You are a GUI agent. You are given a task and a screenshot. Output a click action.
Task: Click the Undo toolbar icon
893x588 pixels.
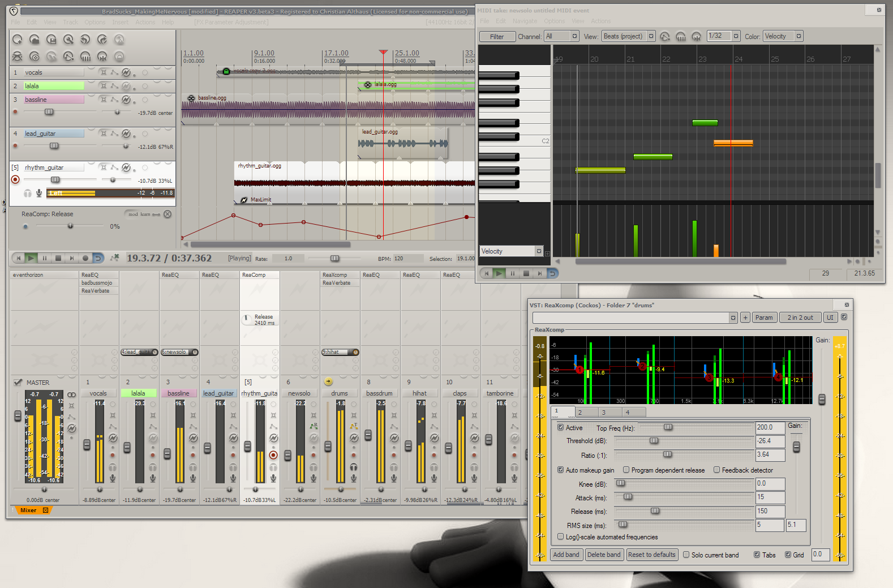[x=85, y=40]
